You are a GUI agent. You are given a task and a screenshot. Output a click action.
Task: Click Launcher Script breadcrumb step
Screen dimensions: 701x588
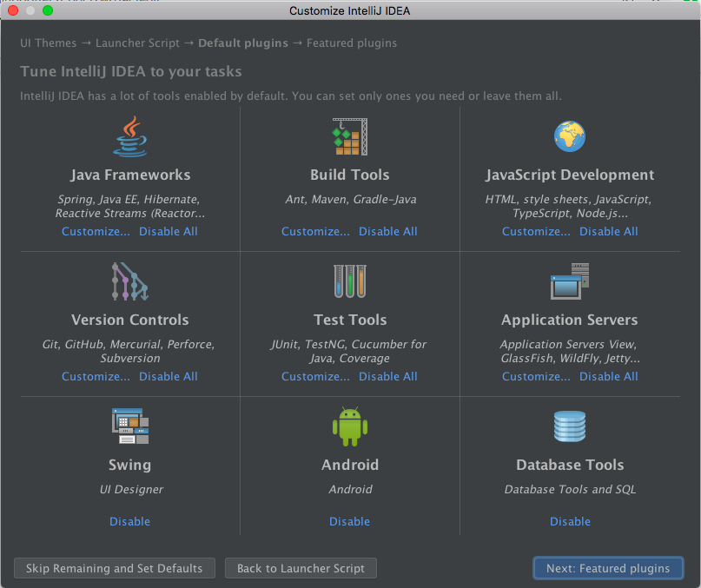138,43
